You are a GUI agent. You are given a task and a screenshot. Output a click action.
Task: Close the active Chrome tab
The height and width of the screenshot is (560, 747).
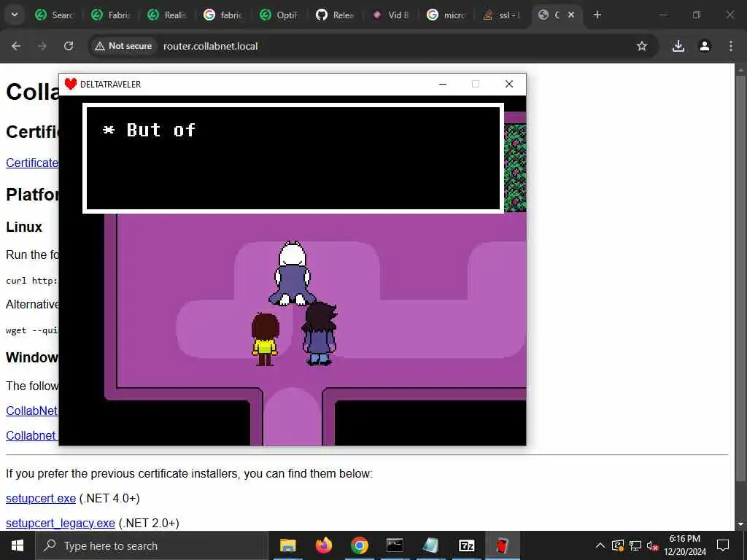click(x=571, y=15)
